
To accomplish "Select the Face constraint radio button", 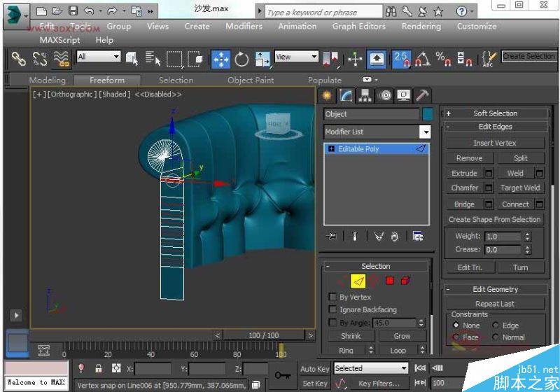I will [456, 337].
